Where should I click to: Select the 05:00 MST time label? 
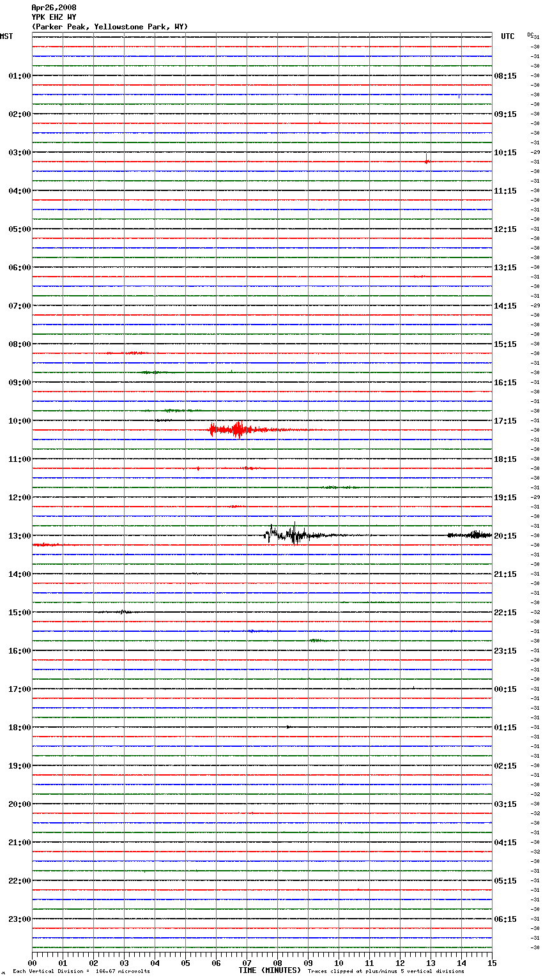[20, 229]
